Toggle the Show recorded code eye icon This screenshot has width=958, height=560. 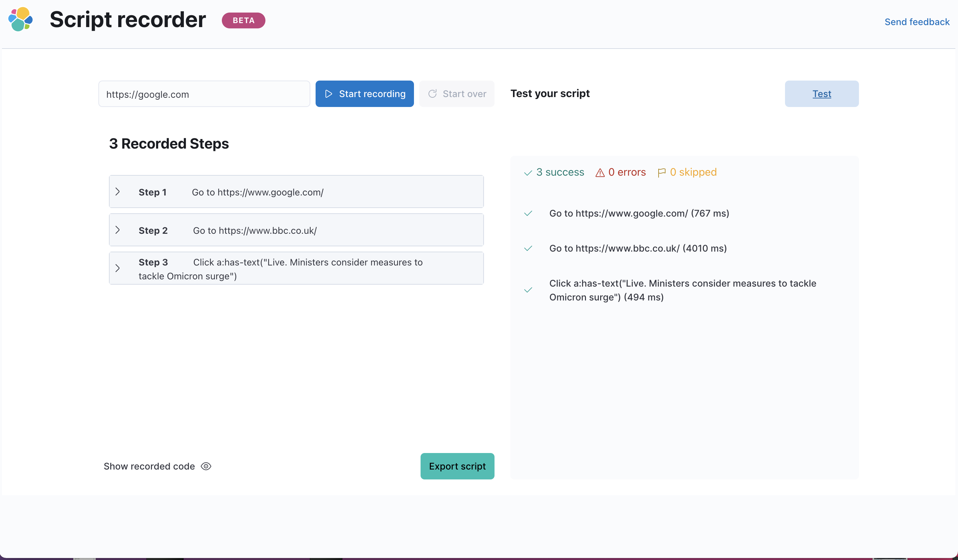point(206,466)
